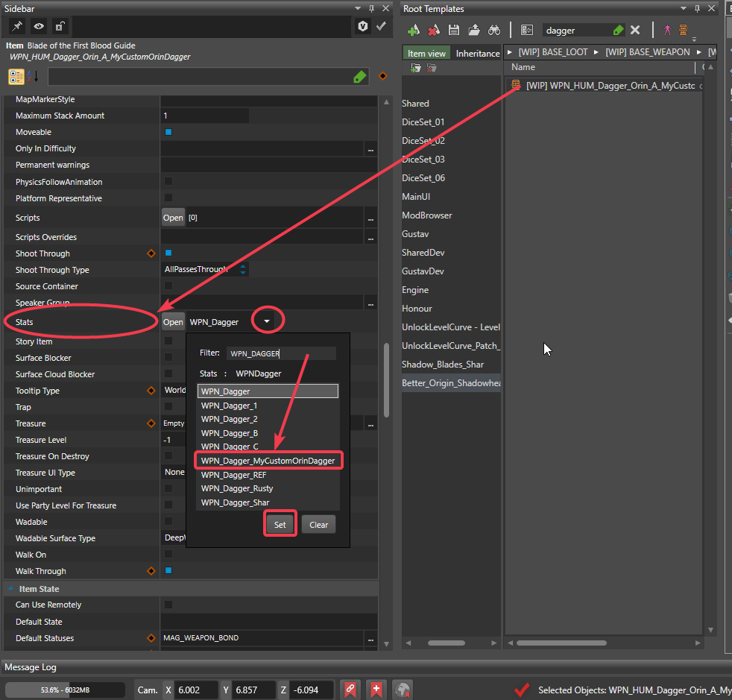Open the Shoot Through Type dropdown

click(243, 270)
